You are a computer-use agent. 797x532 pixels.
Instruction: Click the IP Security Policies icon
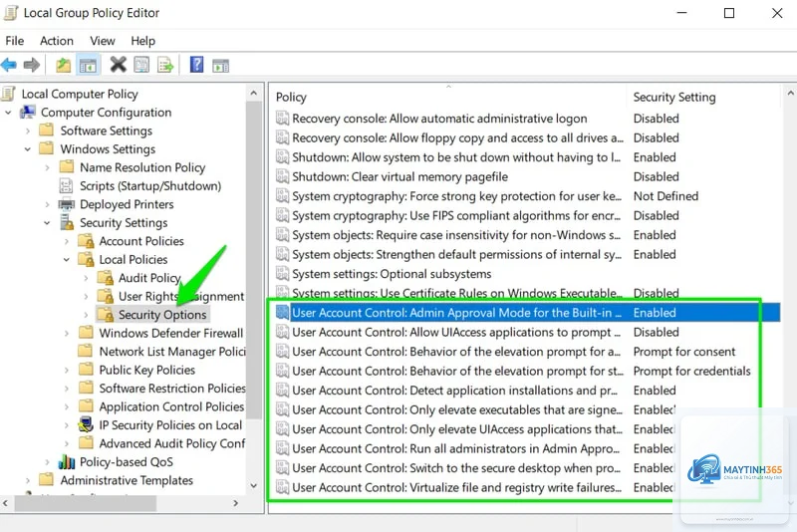(x=86, y=424)
